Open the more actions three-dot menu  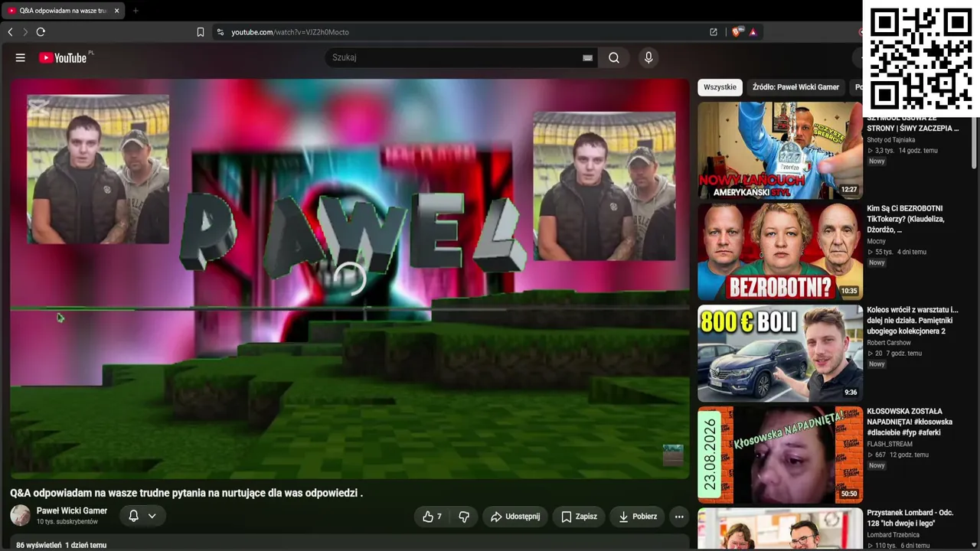[679, 517]
